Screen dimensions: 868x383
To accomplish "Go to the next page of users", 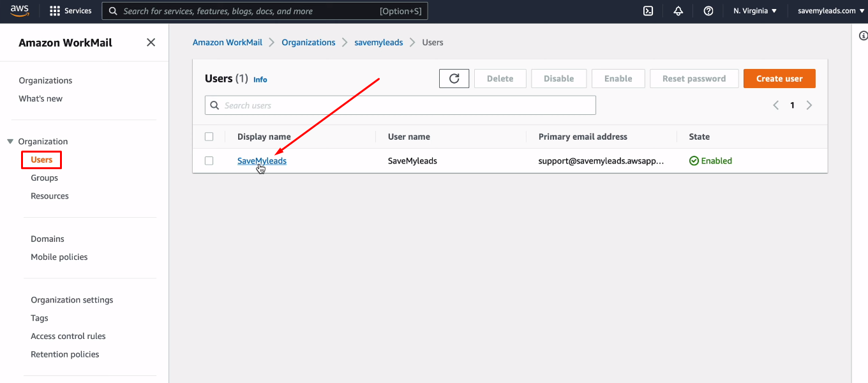I will tap(809, 105).
